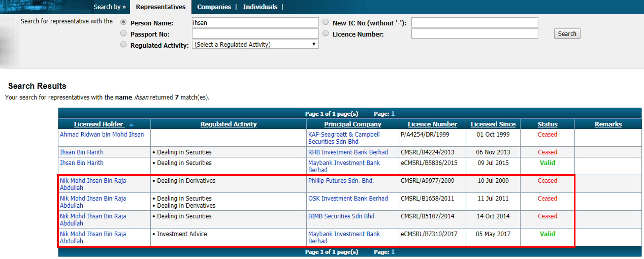The width and height of the screenshot is (644, 259).
Task: Click the Passport No input field
Action: (x=255, y=34)
